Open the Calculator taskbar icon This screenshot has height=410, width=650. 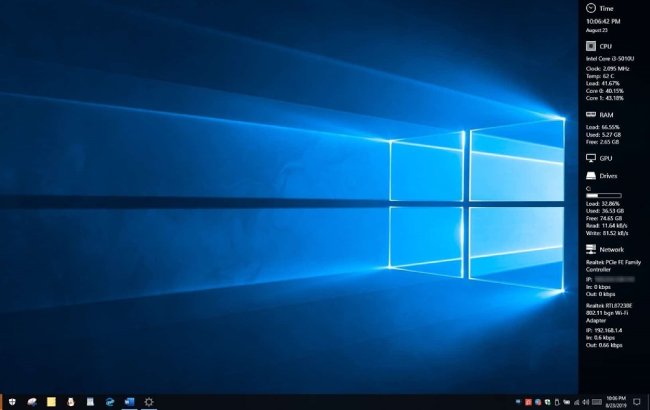90,402
